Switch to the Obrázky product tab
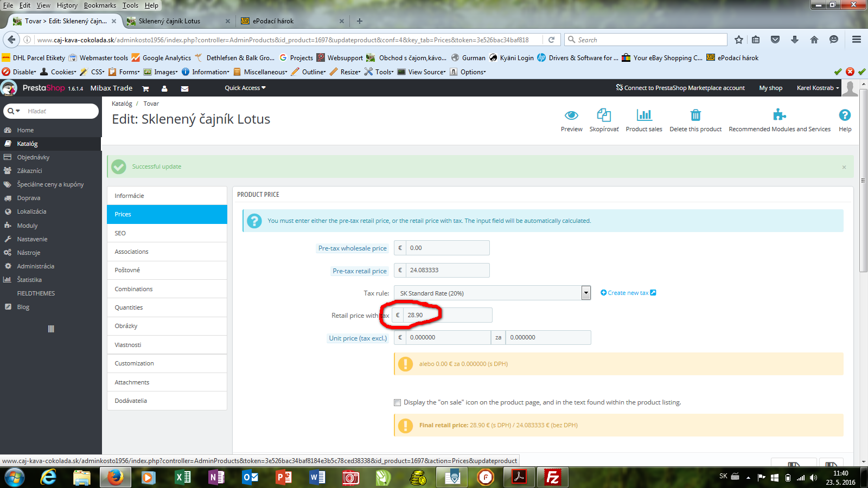This screenshot has width=868, height=488. [167, 326]
